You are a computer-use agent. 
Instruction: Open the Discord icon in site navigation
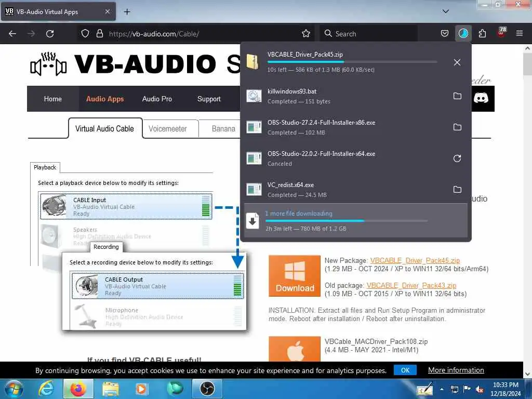[481, 98]
